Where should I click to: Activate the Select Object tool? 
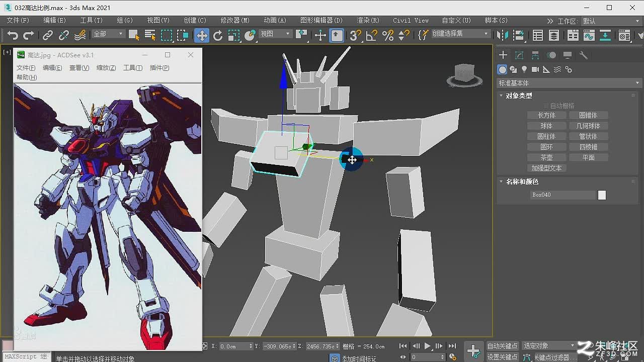click(134, 35)
